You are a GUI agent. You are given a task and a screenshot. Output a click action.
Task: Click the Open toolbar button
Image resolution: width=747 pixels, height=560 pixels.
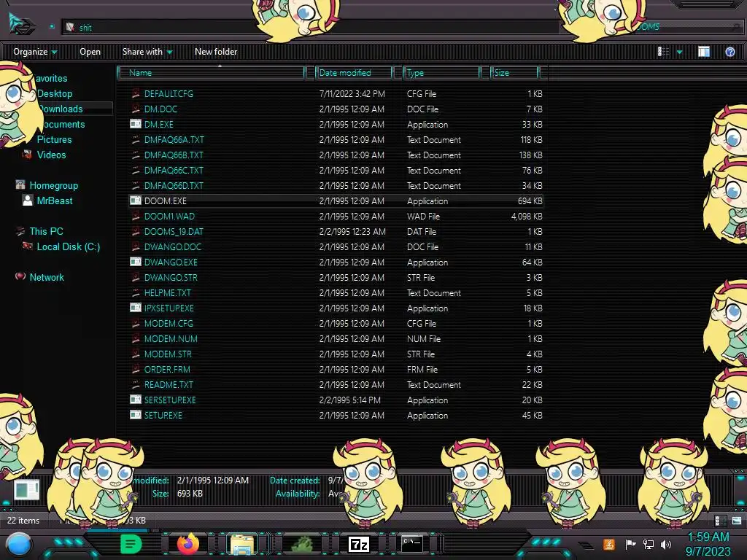point(90,52)
